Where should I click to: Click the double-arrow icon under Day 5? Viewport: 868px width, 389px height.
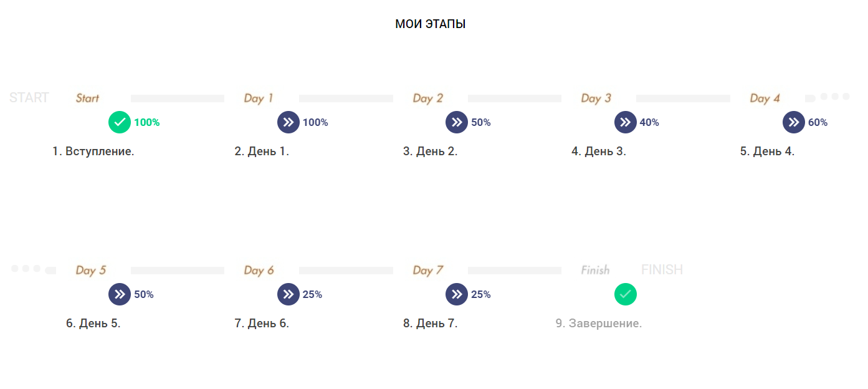[120, 294]
